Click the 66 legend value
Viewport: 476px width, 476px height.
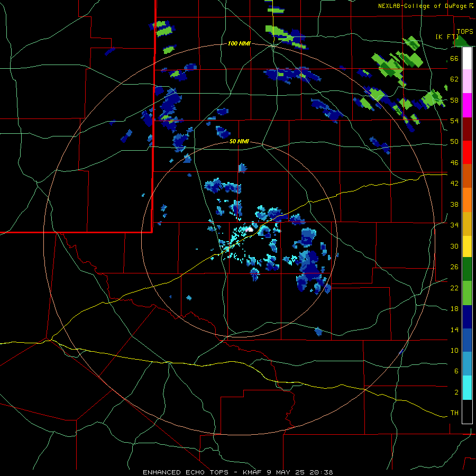tap(454, 58)
